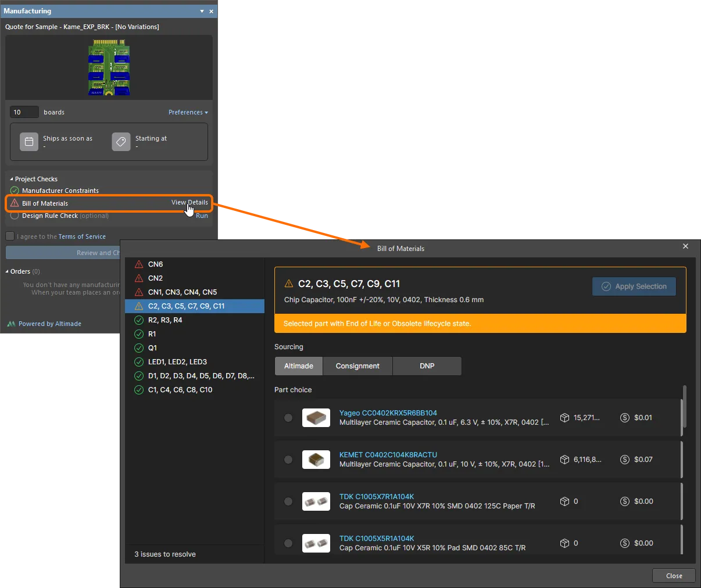
Task: Open the Terms of Service link
Action: click(x=82, y=236)
